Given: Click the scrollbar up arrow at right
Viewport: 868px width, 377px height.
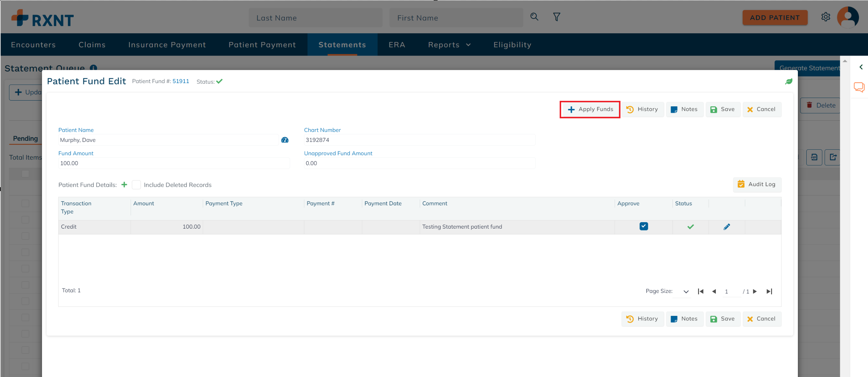Looking at the screenshot, I should tap(844, 61).
